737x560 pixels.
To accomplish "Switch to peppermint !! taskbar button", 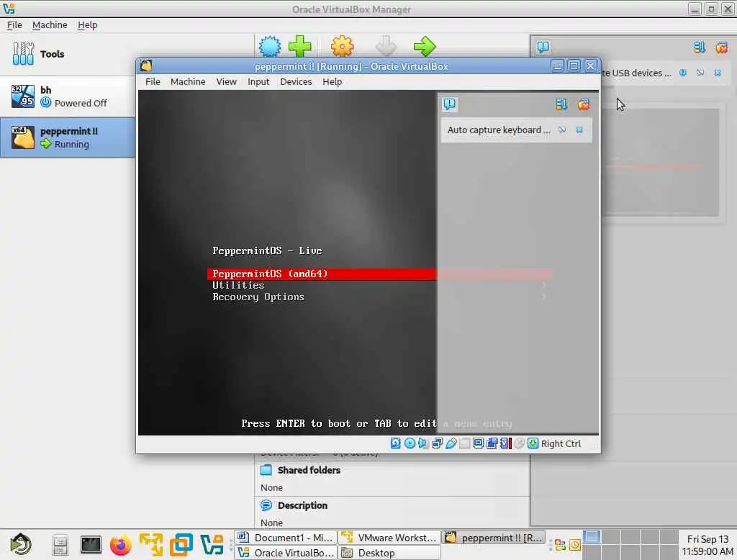I will click(x=494, y=538).
